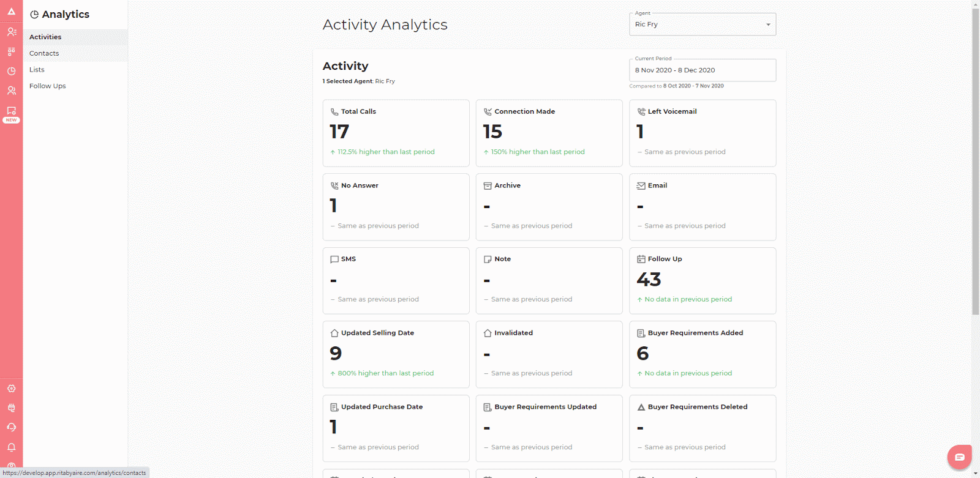Open the integrations plug icon in sidebar
Viewport: 980px width, 478px height.
11,408
